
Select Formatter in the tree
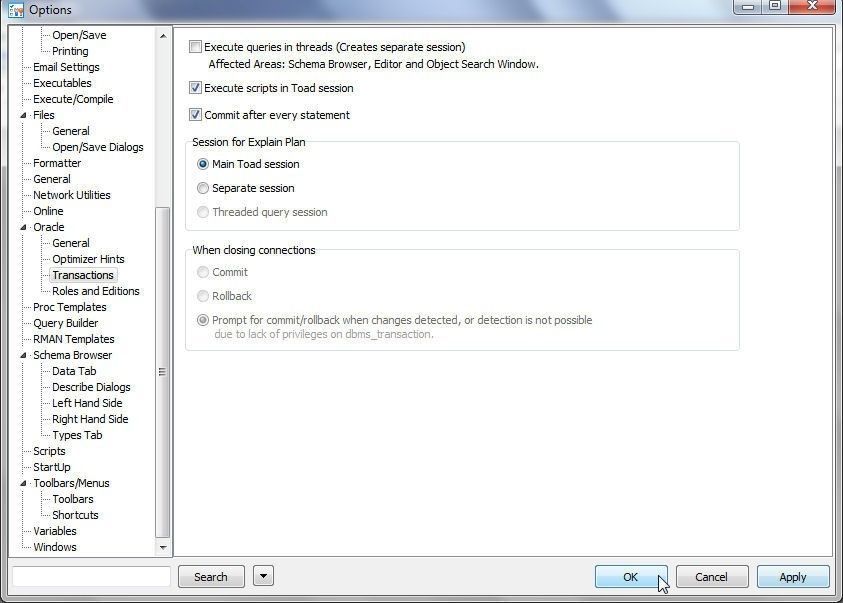click(57, 163)
